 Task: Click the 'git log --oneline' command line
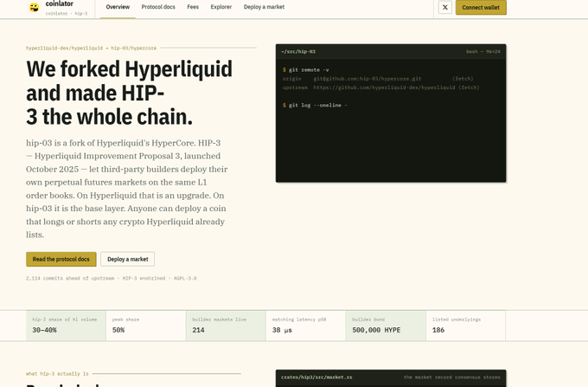click(315, 105)
